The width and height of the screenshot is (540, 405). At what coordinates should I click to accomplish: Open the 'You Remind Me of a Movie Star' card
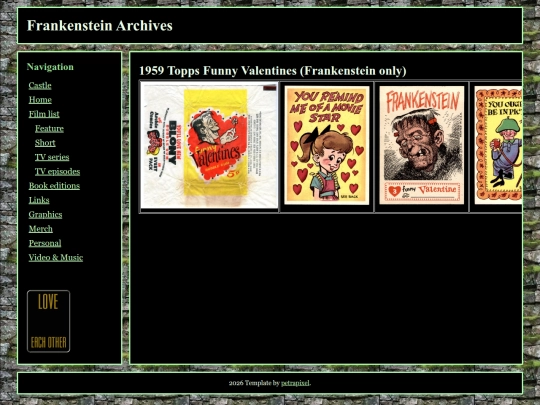[x=327, y=145]
